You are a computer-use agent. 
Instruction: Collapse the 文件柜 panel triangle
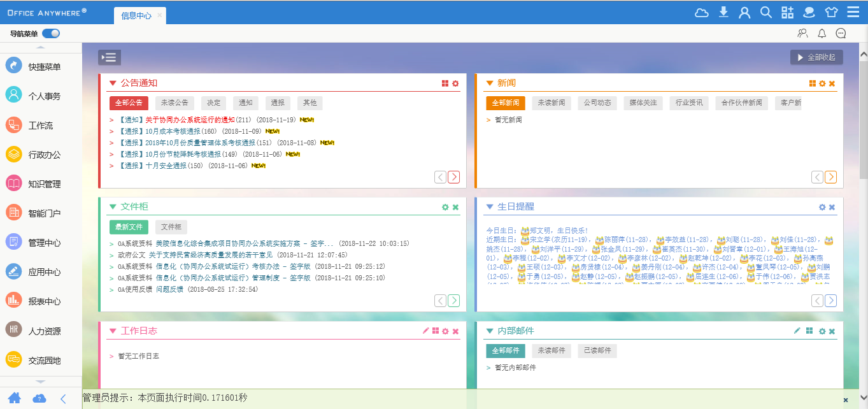[x=113, y=206]
